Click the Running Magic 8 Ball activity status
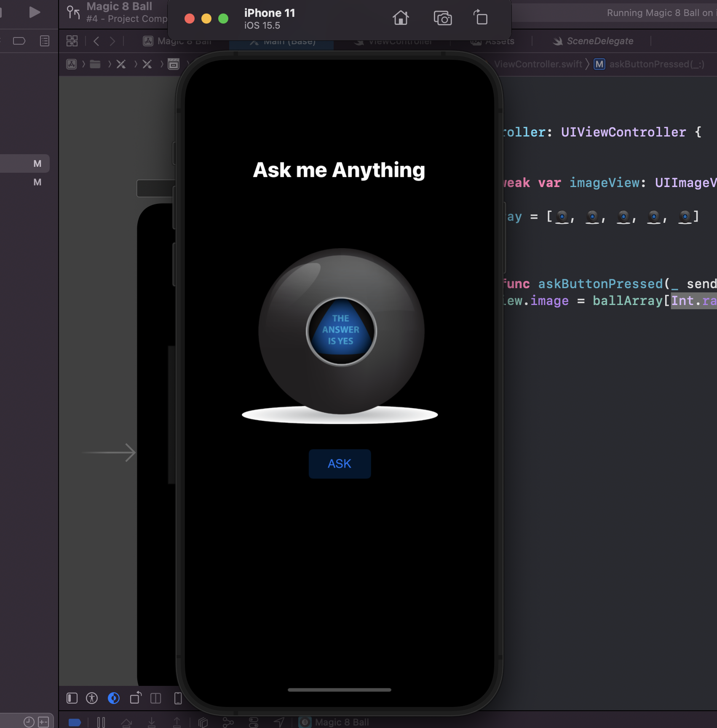 click(661, 13)
